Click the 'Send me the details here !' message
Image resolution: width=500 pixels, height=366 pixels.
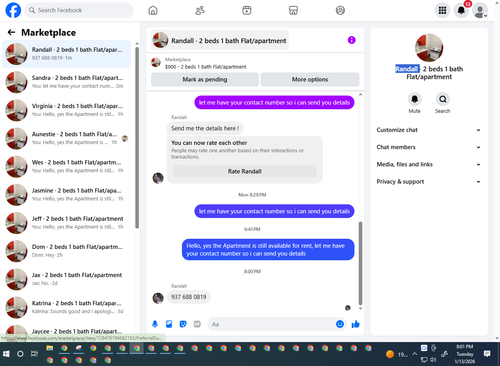click(x=205, y=128)
